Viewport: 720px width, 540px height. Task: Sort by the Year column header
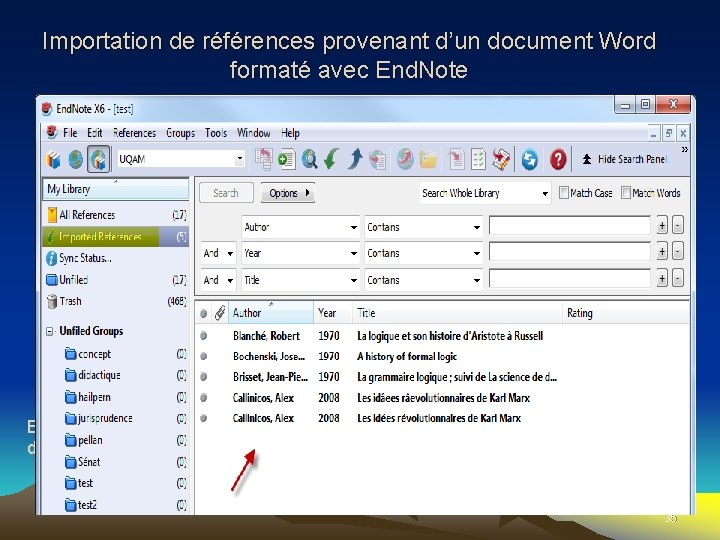click(332, 313)
